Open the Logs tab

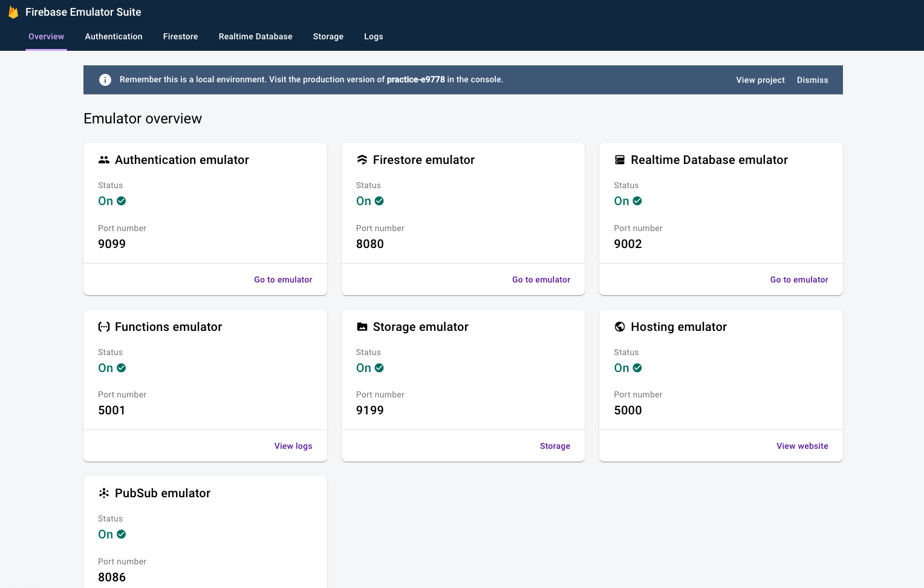[x=374, y=36]
